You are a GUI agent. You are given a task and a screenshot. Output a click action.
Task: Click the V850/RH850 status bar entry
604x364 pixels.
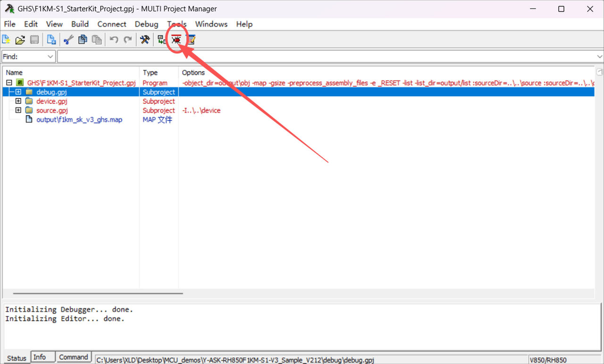[x=548, y=360]
